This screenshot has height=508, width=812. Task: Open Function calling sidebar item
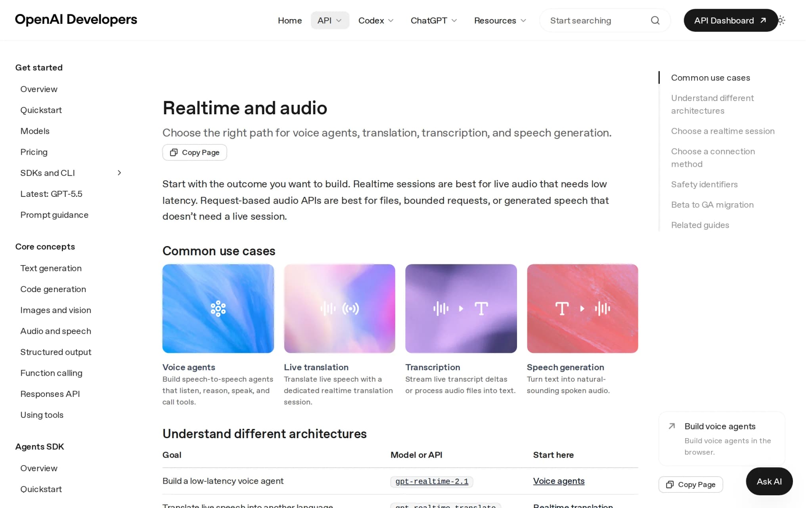coord(51,373)
